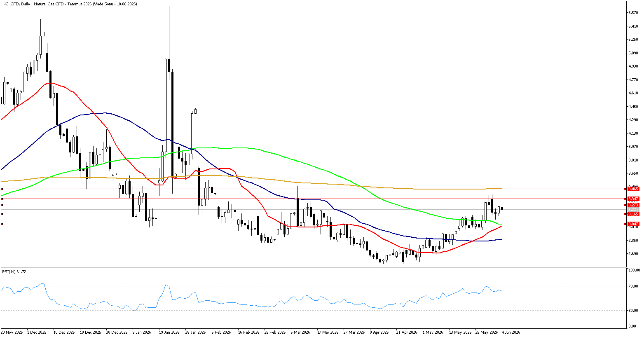Click the 5.410 price axis label
The height and width of the screenshot is (337, 644).
[x=633, y=26]
